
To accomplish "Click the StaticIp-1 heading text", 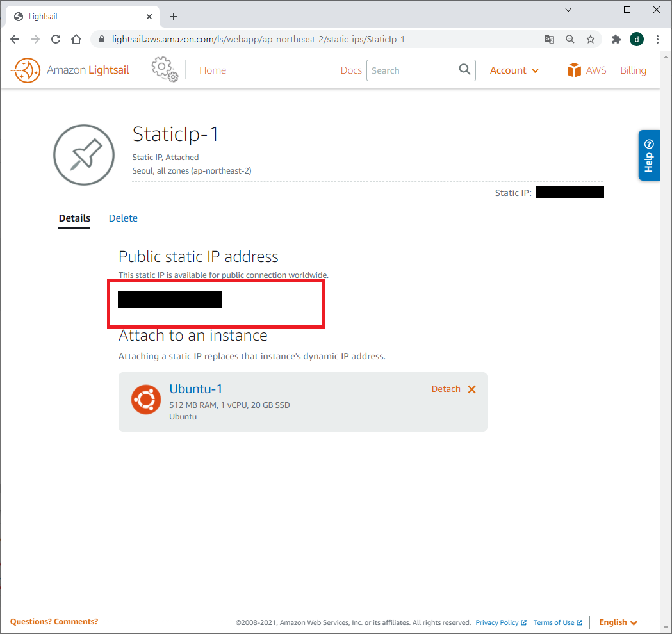I will pos(176,134).
